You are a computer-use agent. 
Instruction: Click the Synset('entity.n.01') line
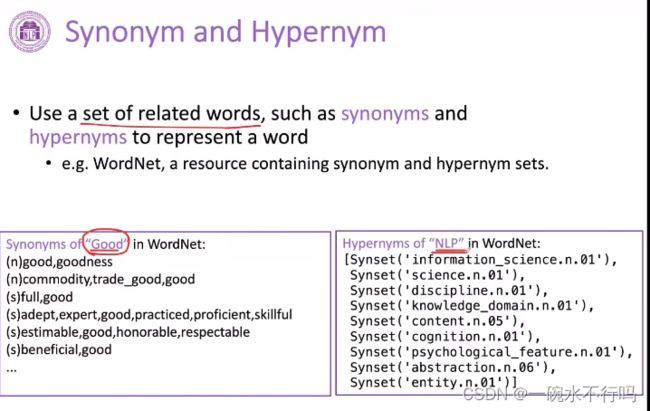[x=434, y=382]
